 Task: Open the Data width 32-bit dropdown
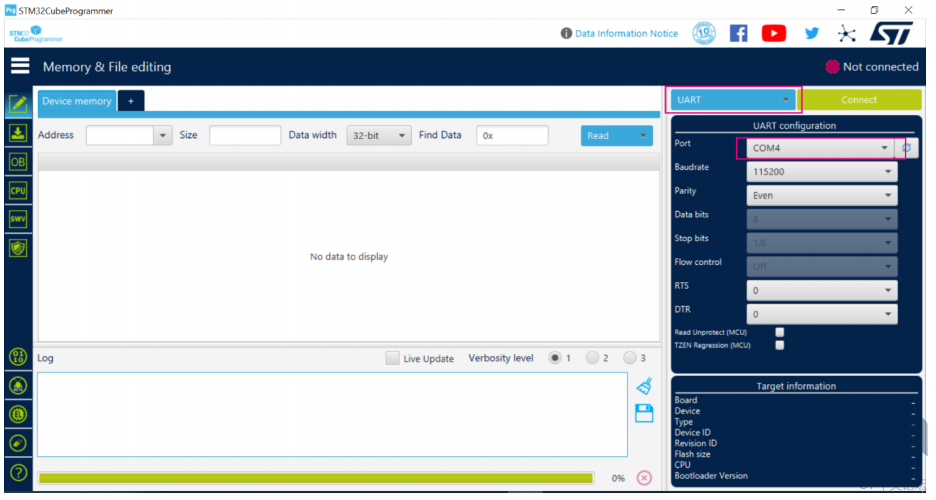click(x=379, y=135)
